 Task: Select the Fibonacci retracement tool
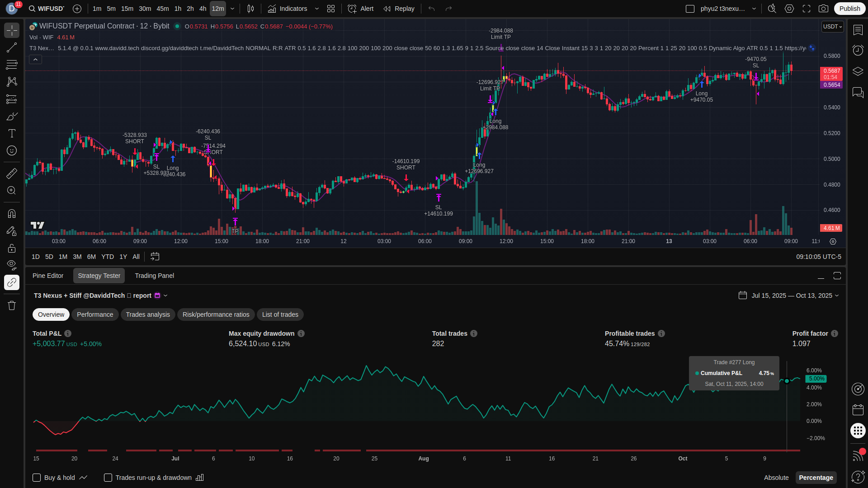point(12,65)
